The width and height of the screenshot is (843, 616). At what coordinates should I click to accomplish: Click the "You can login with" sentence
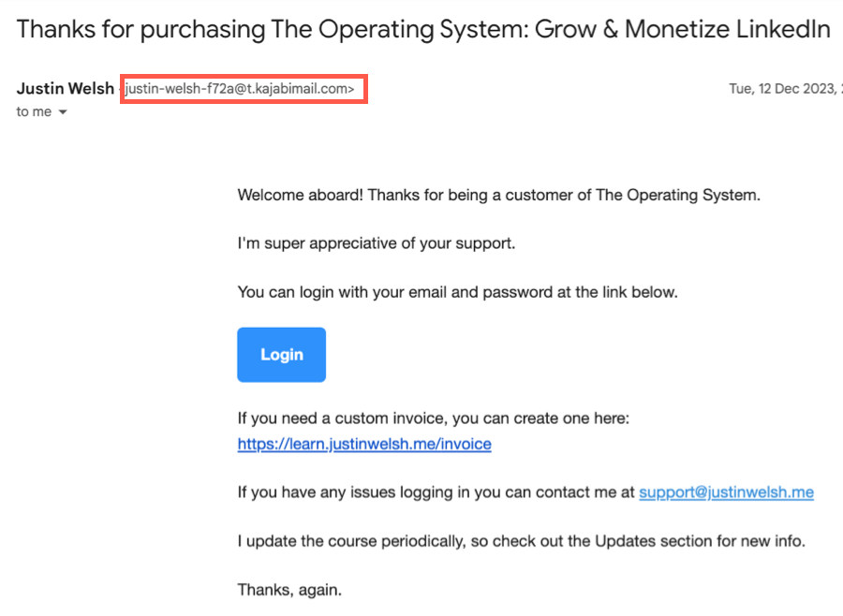457,292
